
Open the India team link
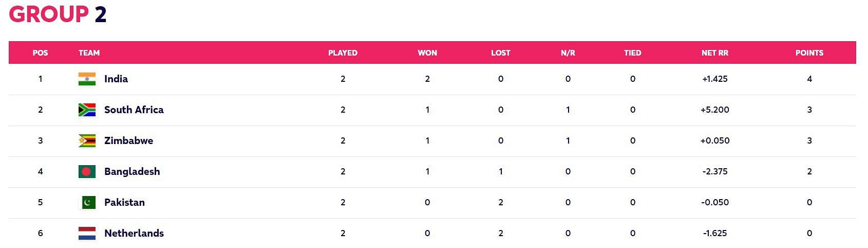click(x=116, y=79)
